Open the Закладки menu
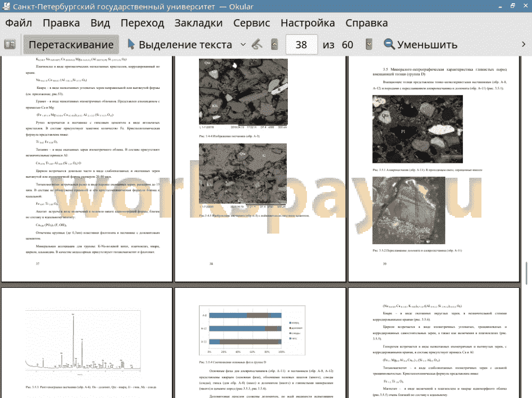 (198, 23)
